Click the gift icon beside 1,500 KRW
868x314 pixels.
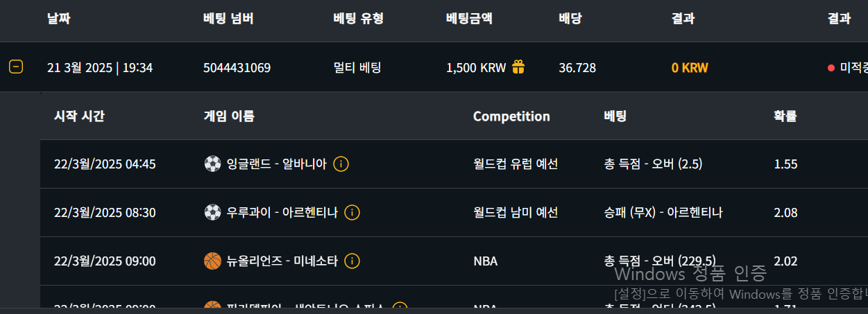518,67
